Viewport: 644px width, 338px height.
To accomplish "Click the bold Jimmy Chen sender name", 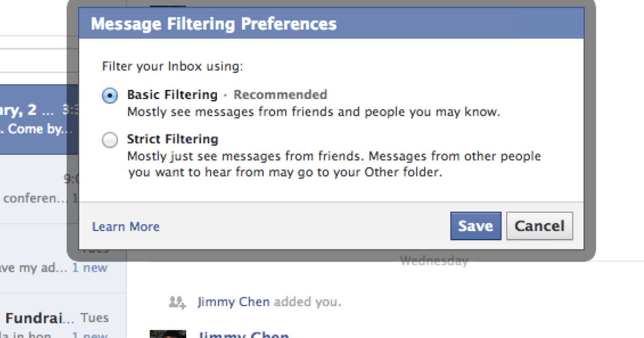I will (x=243, y=335).
